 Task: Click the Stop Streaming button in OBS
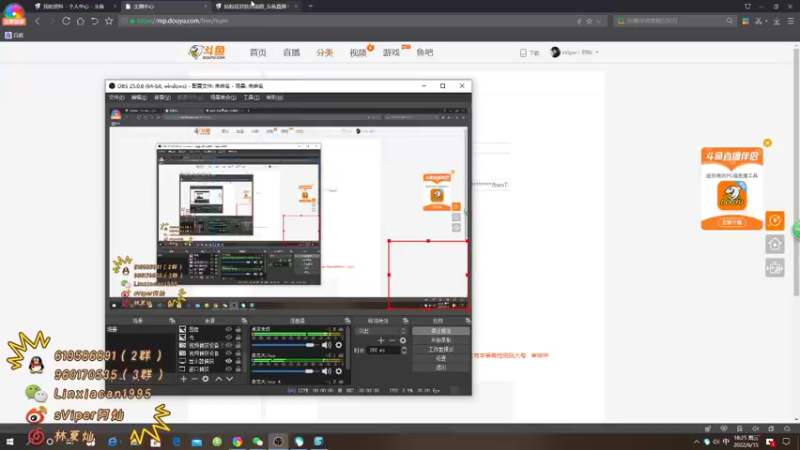pyautogui.click(x=441, y=331)
